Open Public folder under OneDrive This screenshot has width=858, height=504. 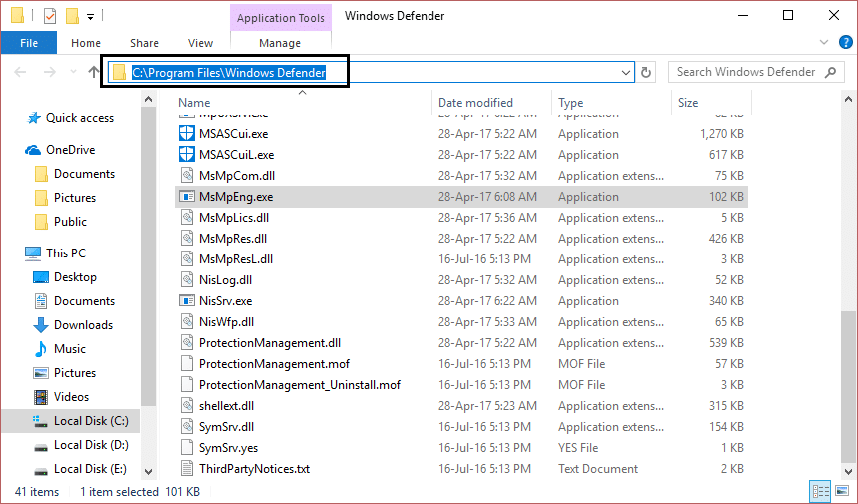pos(70,222)
